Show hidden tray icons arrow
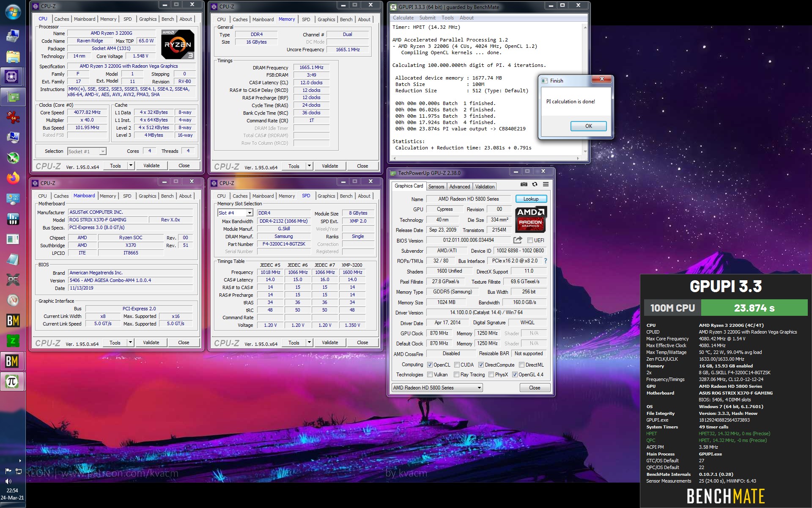 (x=20, y=461)
